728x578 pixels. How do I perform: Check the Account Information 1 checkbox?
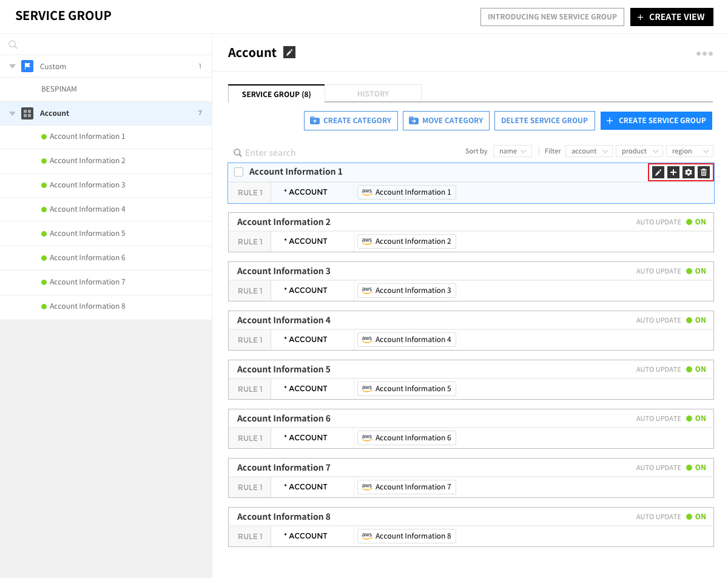[x=239, y=172]
